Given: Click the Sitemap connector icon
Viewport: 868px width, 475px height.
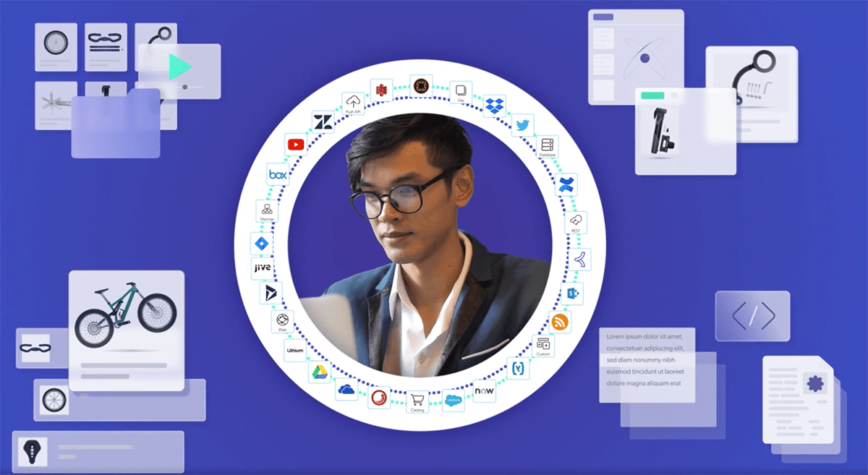Looking at the screenshot, I should click(268, 210).
